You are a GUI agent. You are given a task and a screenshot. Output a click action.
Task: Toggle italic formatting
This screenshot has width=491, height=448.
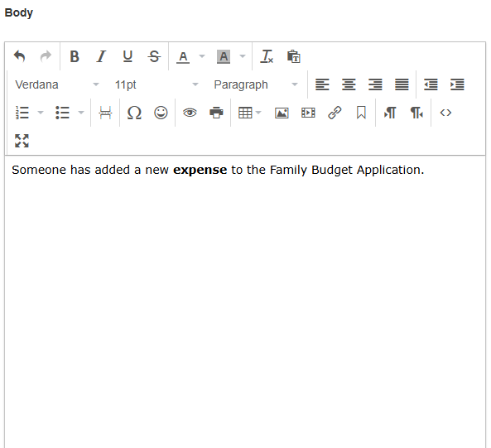(101, 56)
